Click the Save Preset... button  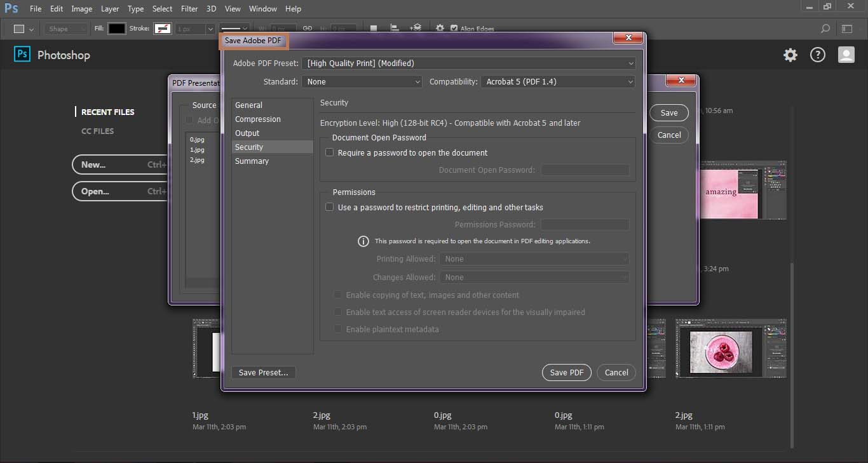(x=264, y=373)
